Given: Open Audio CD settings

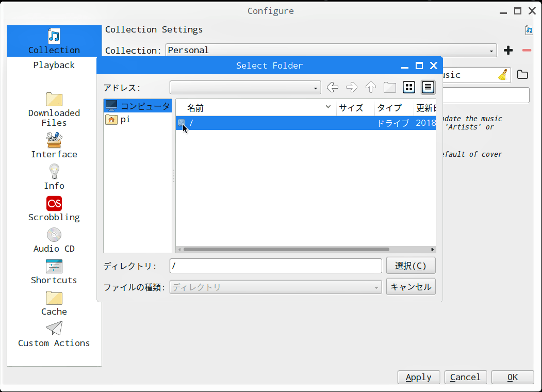Looking at the screenshot, I should click(x=54, y=240).
